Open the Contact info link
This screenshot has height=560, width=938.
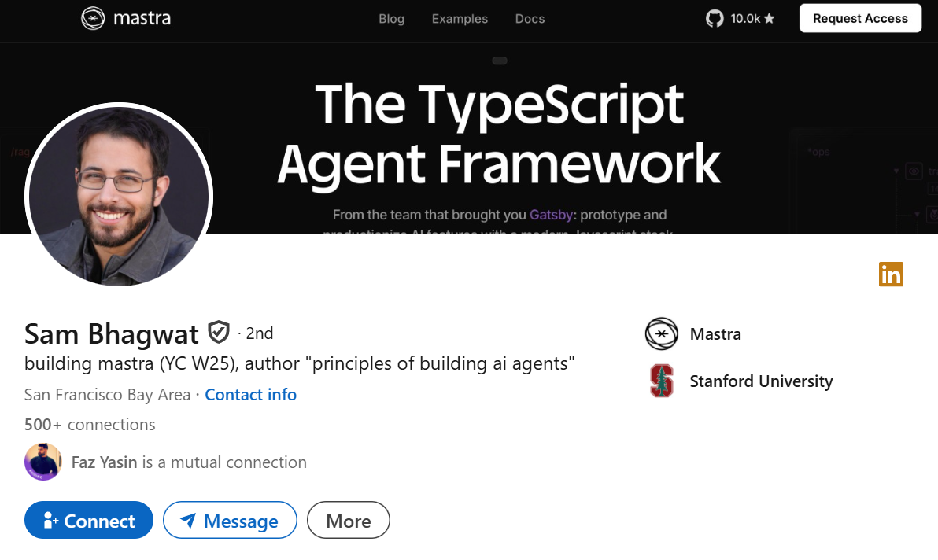tap(250, 395)
